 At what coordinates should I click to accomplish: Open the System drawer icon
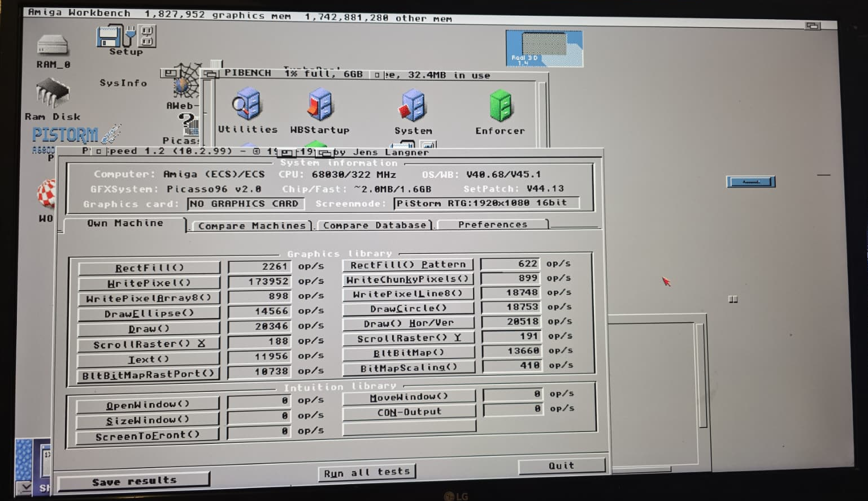413,106
